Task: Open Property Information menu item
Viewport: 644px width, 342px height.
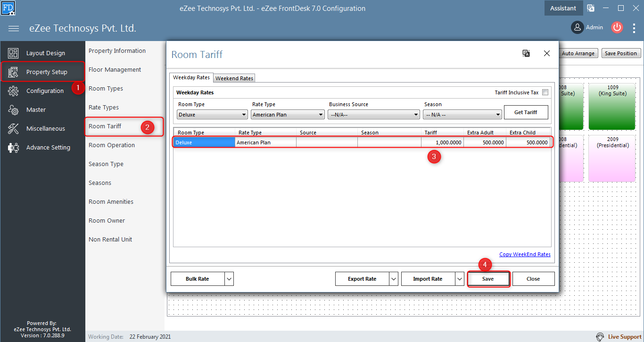Action: click(117, 51)
